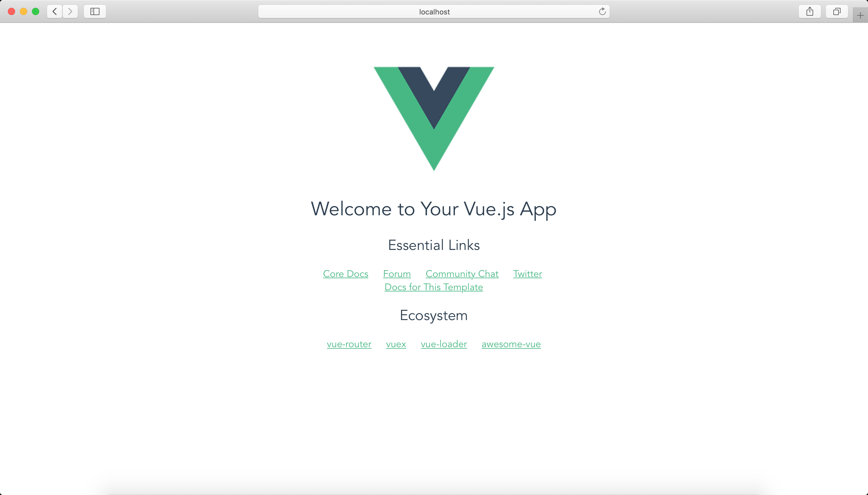Click the green fullscreen window button
The width and height of the screenshot is (868, 495).
point(35,11)
